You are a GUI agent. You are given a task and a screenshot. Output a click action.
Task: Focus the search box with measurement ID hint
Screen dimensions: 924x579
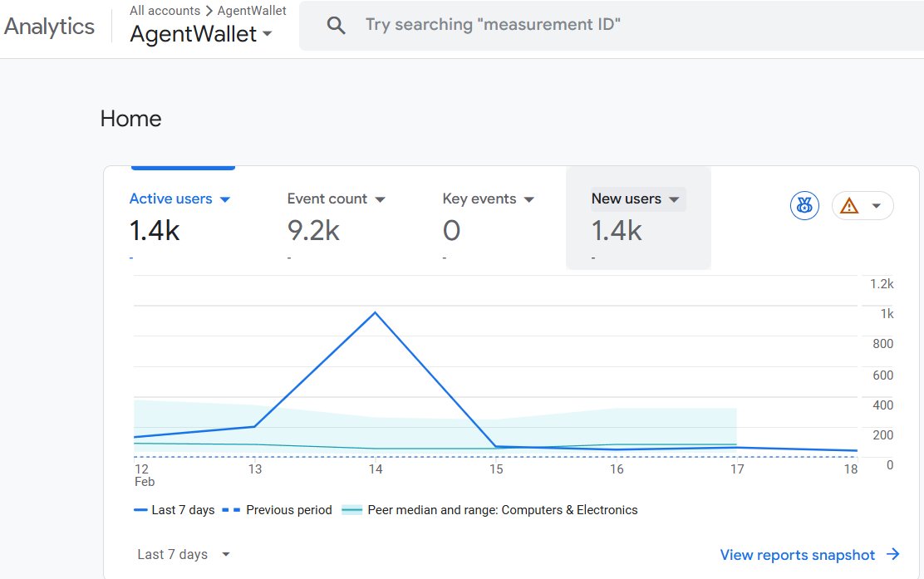(611, 25)
